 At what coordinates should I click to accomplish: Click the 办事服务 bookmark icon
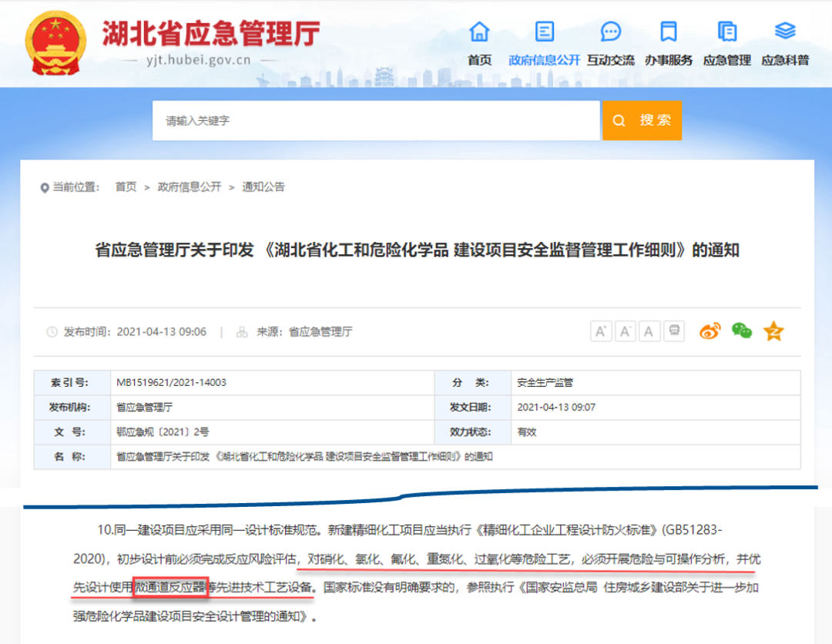(669, 32)
